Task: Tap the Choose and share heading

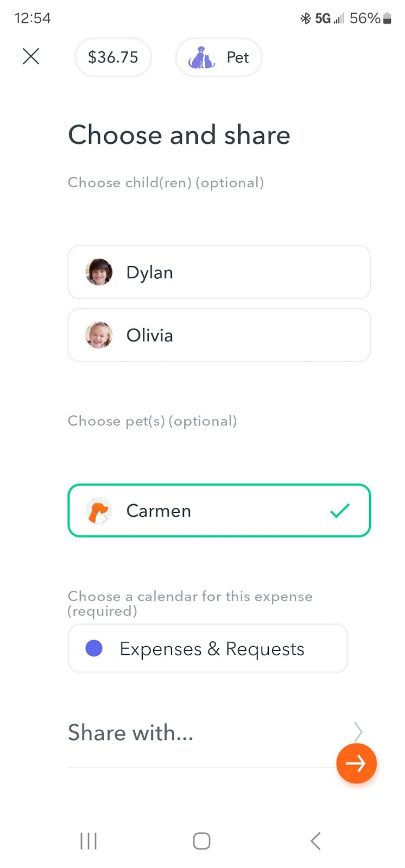Action: [179, 135]
